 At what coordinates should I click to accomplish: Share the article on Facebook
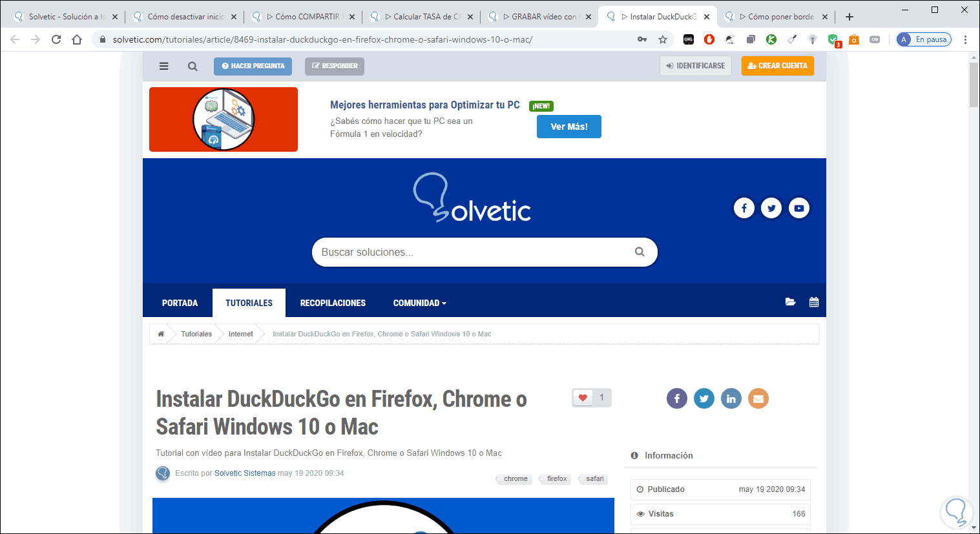677,398
